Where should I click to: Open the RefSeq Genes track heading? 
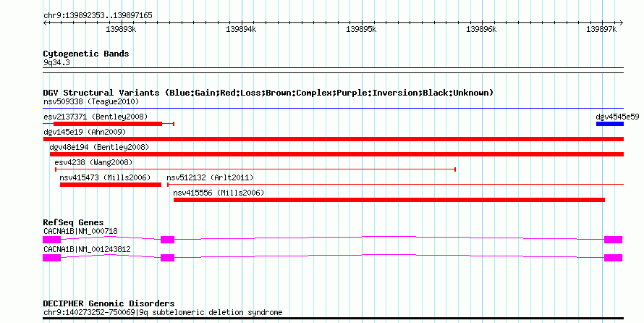click(x=73, y=222)
